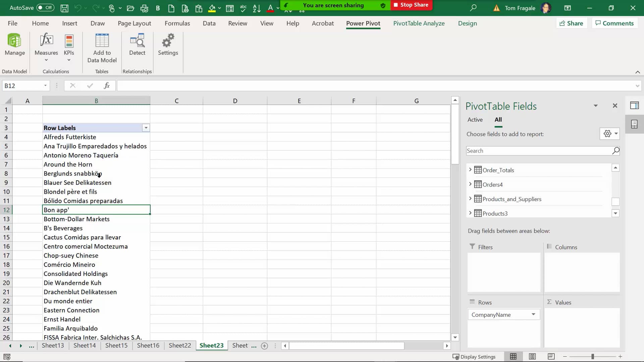Expand the Order_Totals table
The height and width of the screenshot is (362, 644).
pos(470,170)
